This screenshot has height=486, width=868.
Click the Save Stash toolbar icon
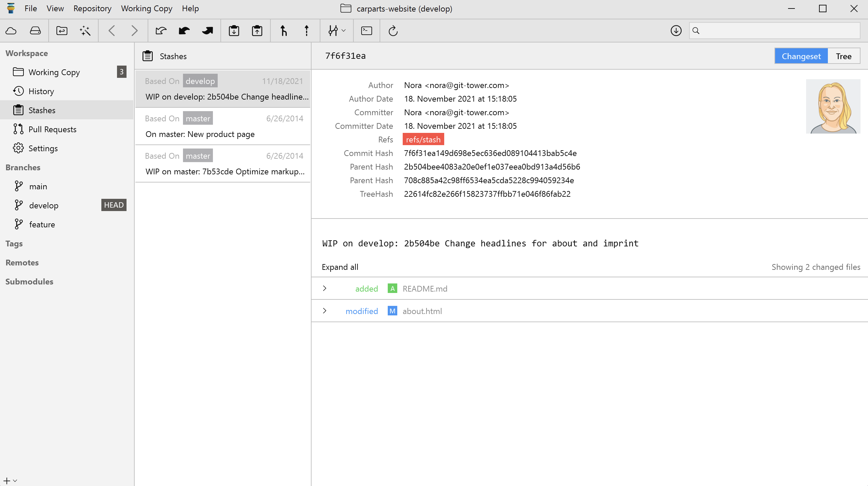[x=234, y=31]
